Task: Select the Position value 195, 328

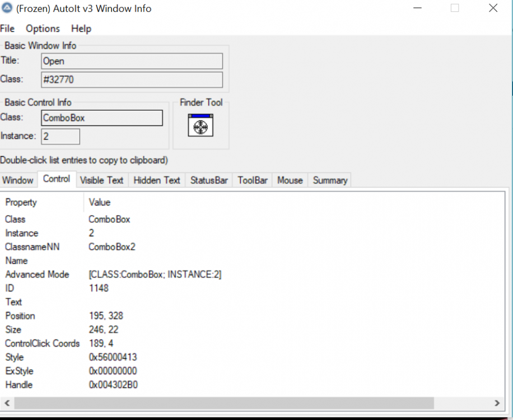Action: [x=106, y=316]
